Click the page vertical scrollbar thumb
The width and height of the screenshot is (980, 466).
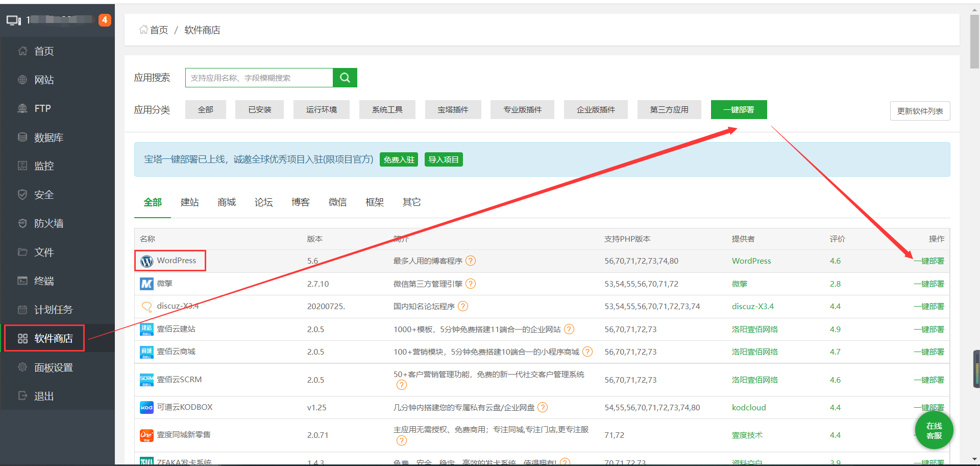point(974,41)
